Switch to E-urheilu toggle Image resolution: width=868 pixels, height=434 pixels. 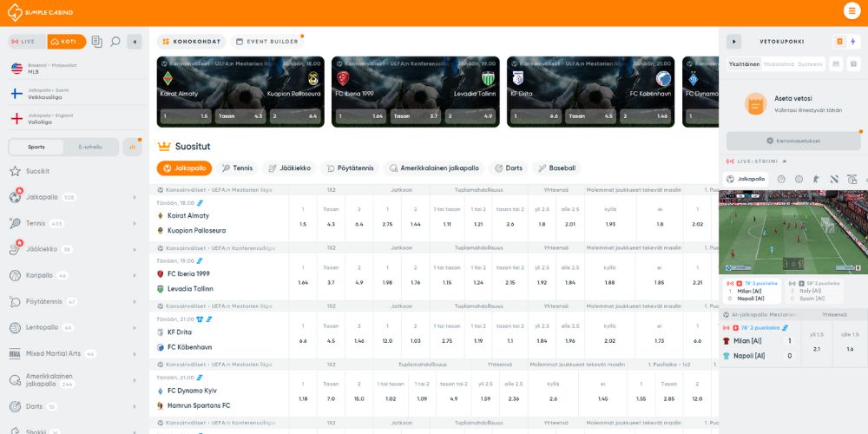91,148
